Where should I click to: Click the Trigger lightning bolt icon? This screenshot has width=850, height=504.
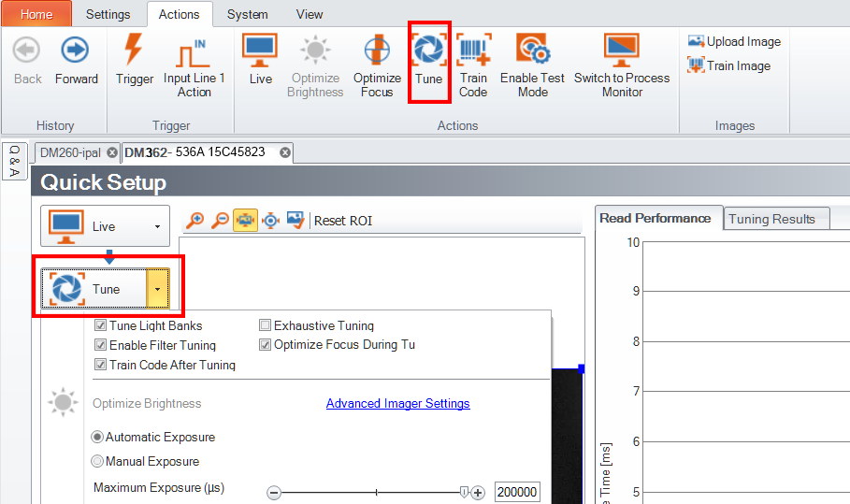tap(135, 50)
